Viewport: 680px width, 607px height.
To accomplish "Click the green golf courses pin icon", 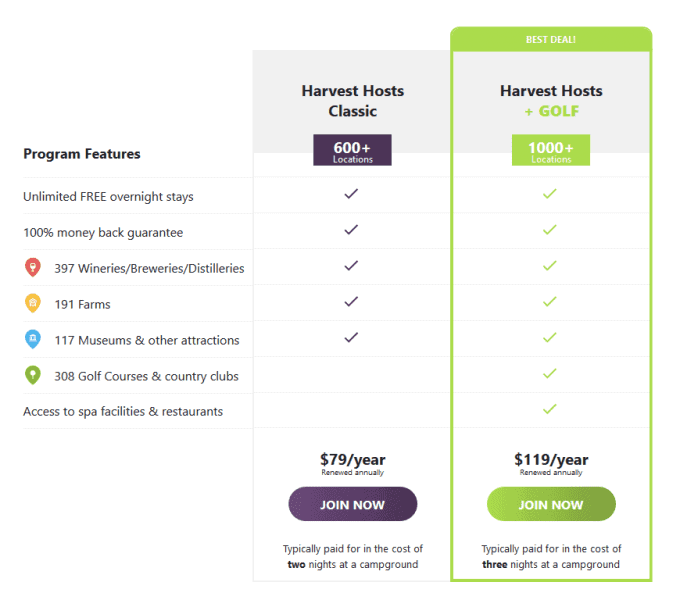I will 33,375.
